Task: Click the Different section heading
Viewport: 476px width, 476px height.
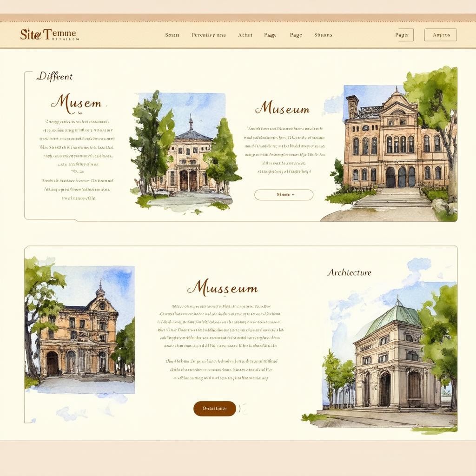Action: point(55,77)
